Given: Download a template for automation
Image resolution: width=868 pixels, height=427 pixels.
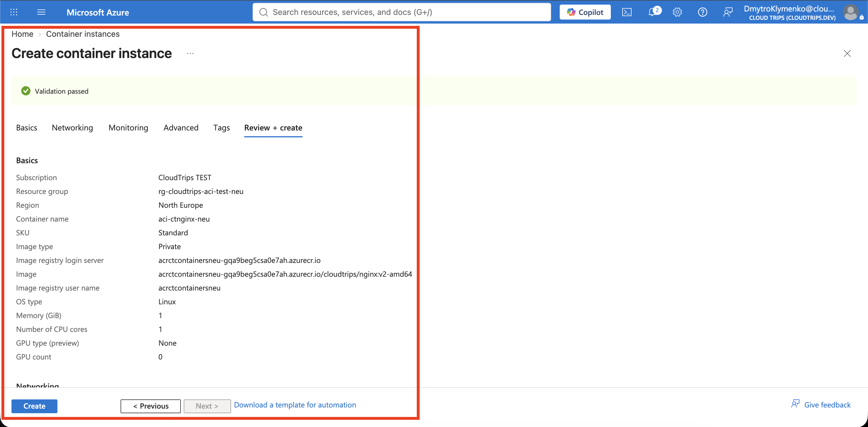Looking at the screenshot, I should tap(295, 405).
